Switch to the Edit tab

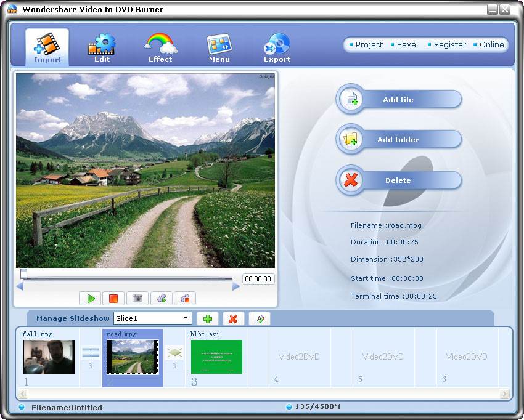pos(102,48)
